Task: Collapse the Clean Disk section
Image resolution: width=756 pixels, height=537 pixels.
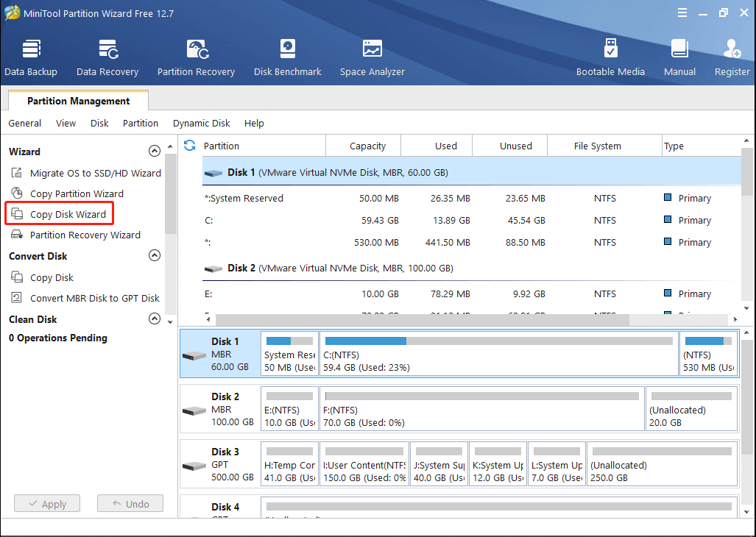Action: (x=155, y=319)
